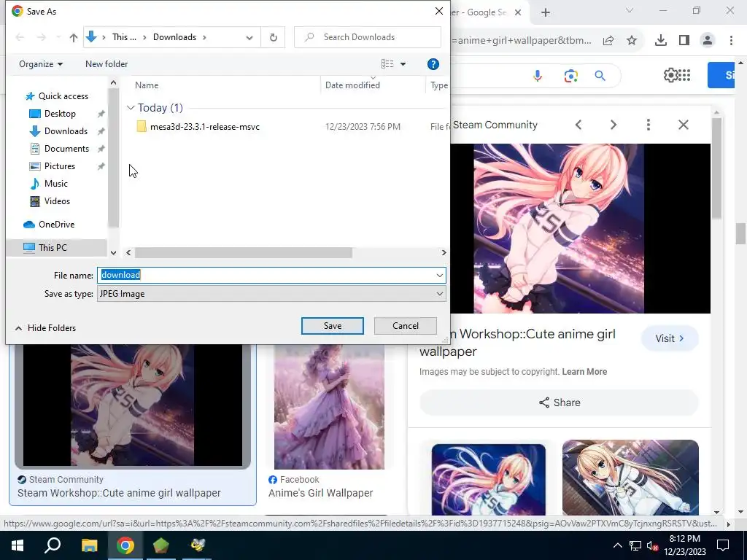Collapse folders with Hide Folders
Image resolution: width=747 pixels, height=560 pixels.
(x=46, y=328)
